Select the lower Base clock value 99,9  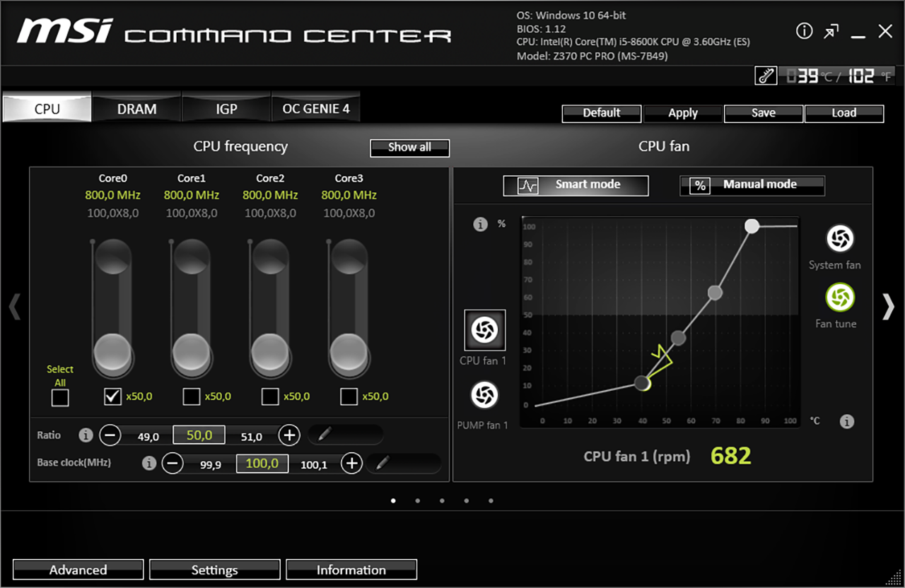[211, 466]
